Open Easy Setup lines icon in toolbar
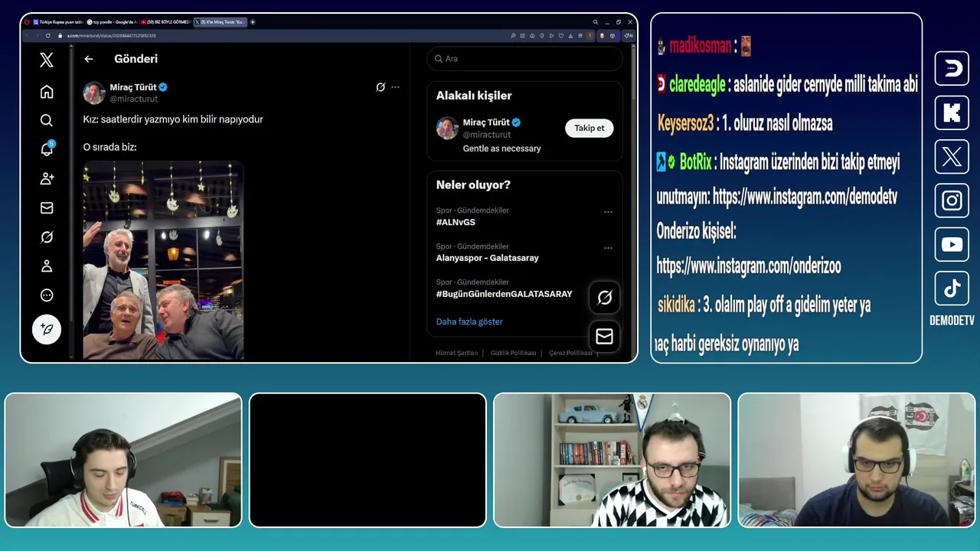Image resolution: width=980 pixels, height=551 pixels. [580, 35]
